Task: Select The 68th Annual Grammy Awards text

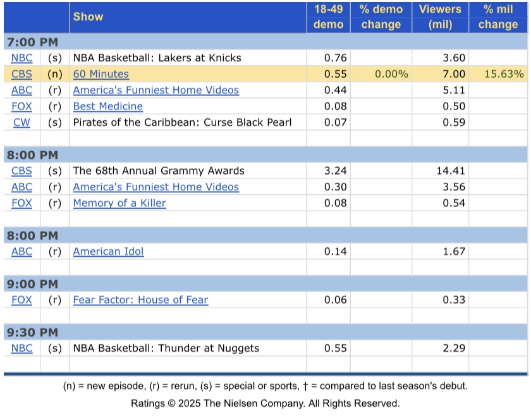Action: tap(159, 171)
